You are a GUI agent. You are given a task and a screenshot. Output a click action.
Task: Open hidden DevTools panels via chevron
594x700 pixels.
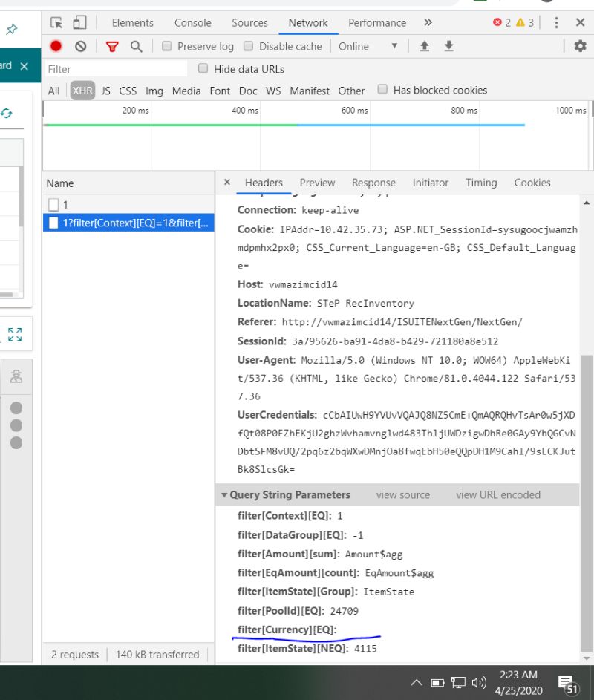point(426,22)
